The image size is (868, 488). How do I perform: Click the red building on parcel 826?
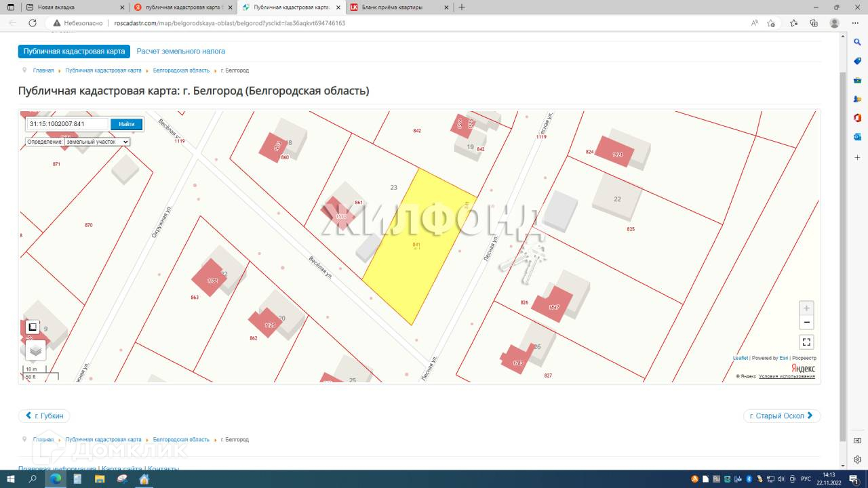(x=552, y=304)
